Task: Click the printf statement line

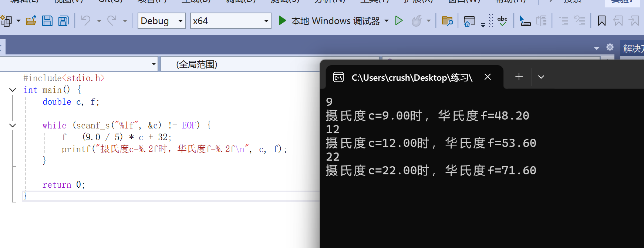Action: click(174, 149)
